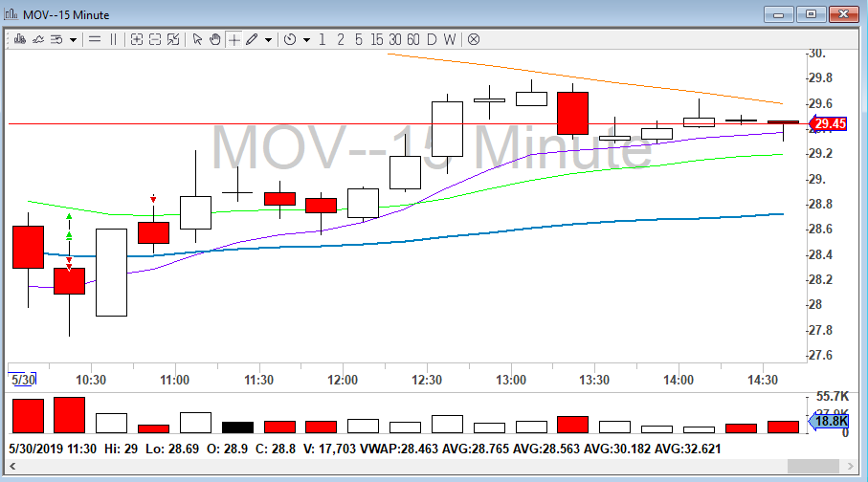
Task: Click the 5/30 date link
Action: [x=23, y=380]
